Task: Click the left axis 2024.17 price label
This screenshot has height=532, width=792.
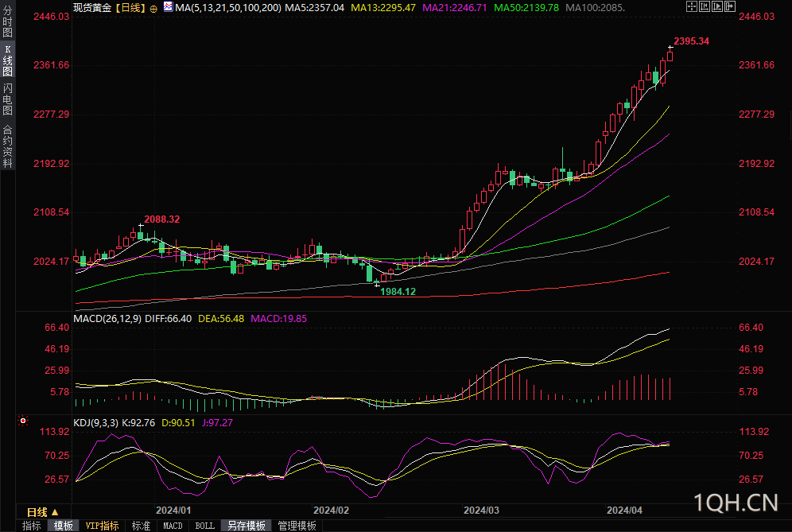Action: tap(52, 261)
